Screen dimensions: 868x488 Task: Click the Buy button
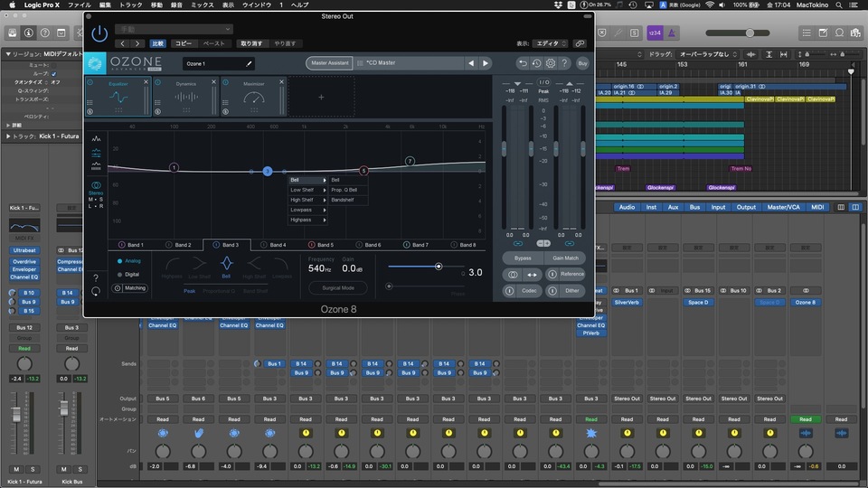(x=582, y=63)
